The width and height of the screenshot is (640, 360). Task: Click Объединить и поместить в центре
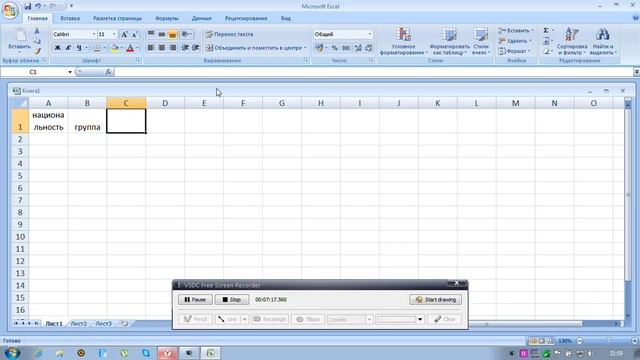click(253, 48)
